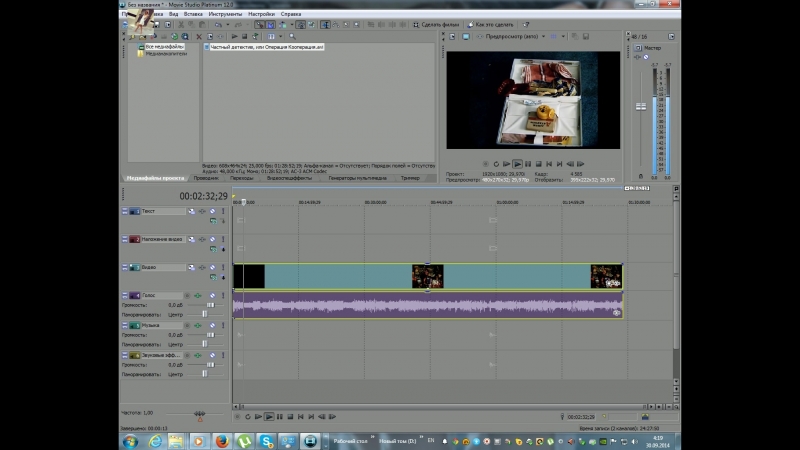Select the media file 'Частный детектив' in project list
Image resolution: width=800 pixels, height=450 pixels.
(x=266, y=47)
